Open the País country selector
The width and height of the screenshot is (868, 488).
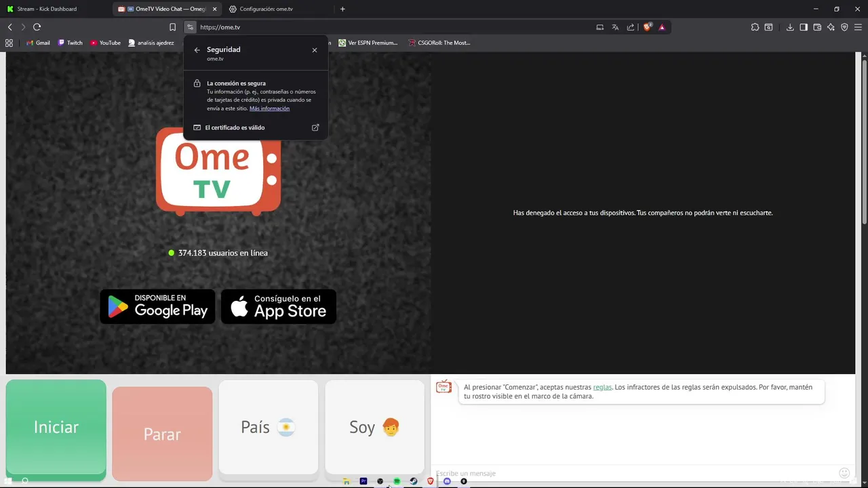click(269, 427)
